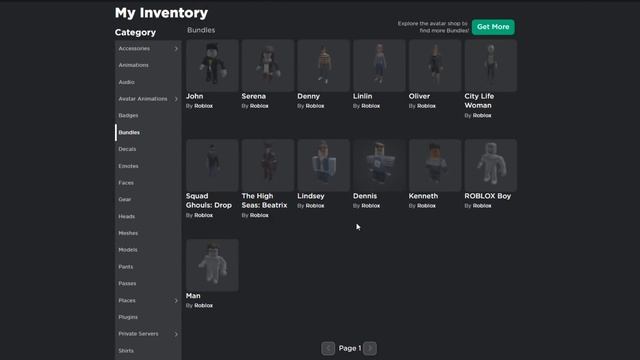Select the Faces category

pos(148,183)
